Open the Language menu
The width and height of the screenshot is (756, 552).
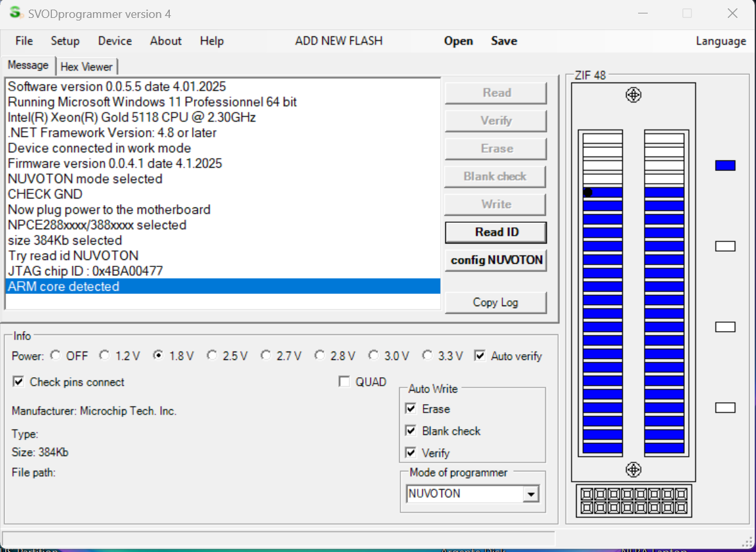721,41
